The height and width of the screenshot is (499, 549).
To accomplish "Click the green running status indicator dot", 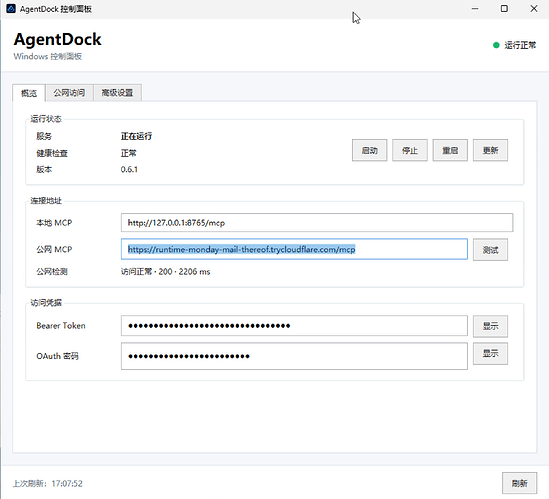I will point(496,45).
